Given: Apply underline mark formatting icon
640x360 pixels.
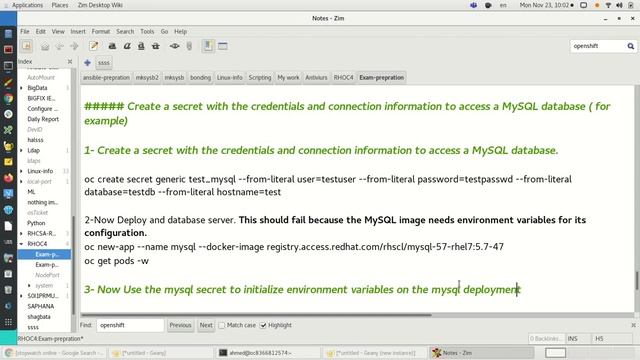Looking at the screenshot, I should pos(141,46).
